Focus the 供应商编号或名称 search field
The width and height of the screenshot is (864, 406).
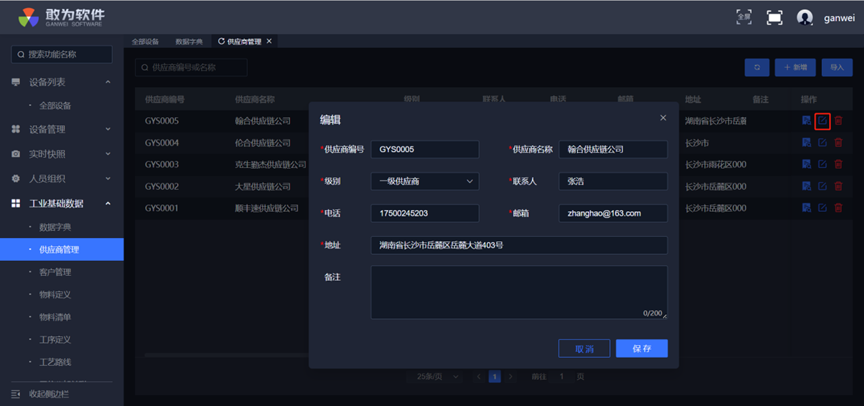pyautogui.click(x=191, y=68)
